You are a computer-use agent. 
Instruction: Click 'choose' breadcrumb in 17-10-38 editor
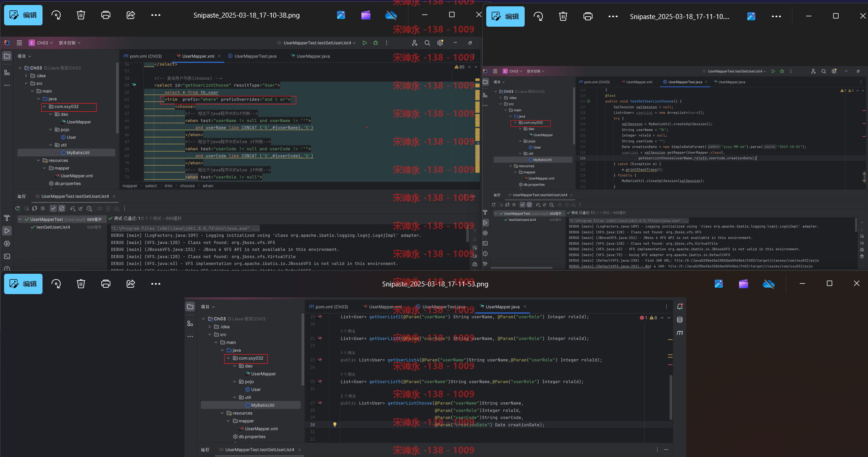click(x=187, y=186)
